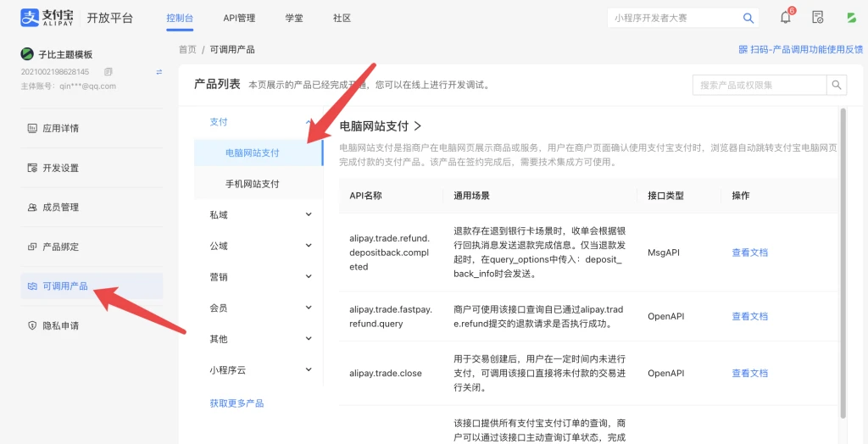
Task: Click the notification bell icon
Action: pos(785,18)
